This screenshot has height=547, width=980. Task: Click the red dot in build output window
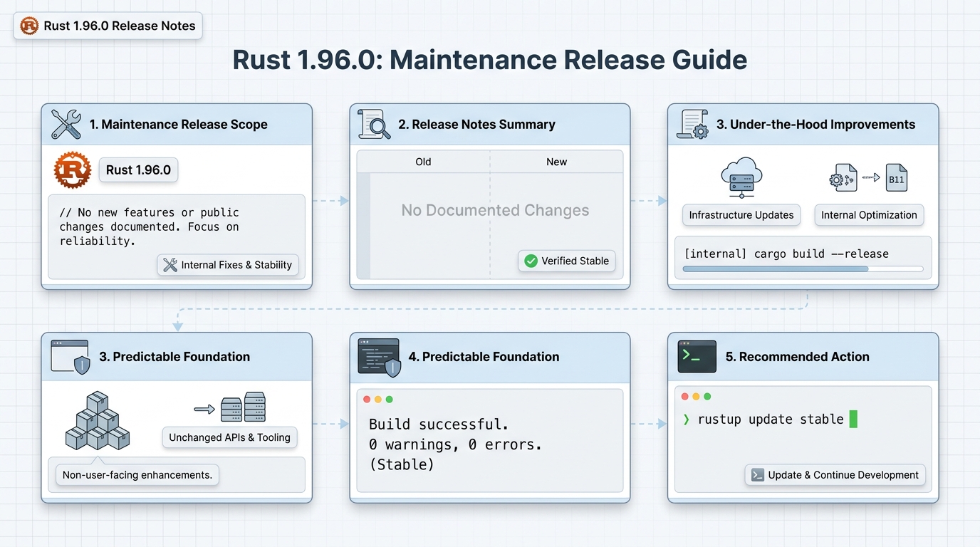(367, 399)
